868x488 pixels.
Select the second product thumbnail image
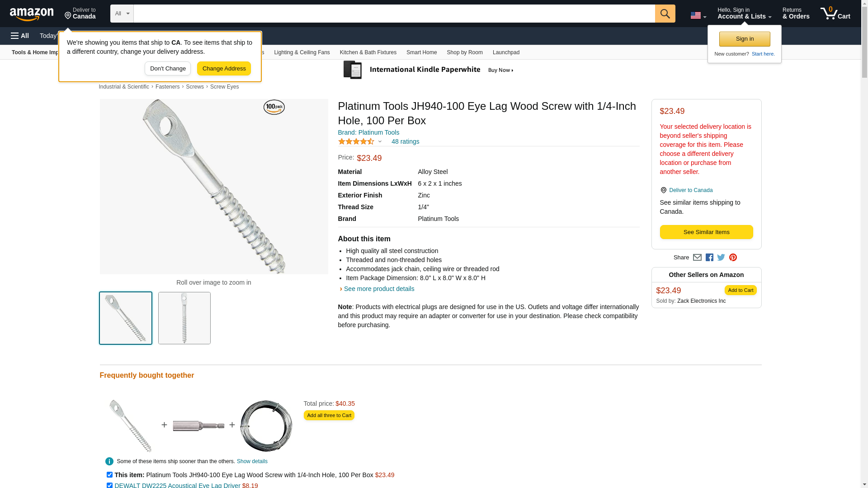[x=184, y=318]
